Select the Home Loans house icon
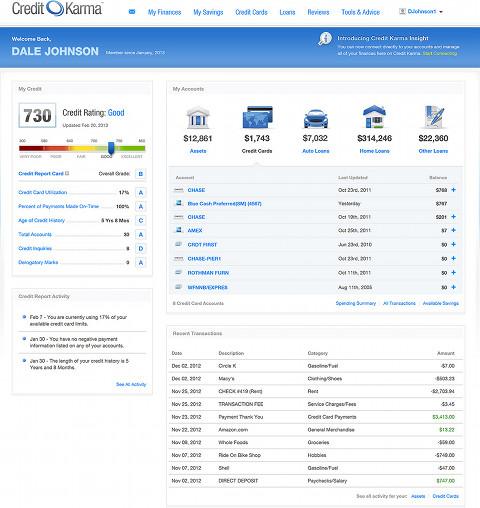This screenshot has width=480, height=508. [x=374, y=117]
